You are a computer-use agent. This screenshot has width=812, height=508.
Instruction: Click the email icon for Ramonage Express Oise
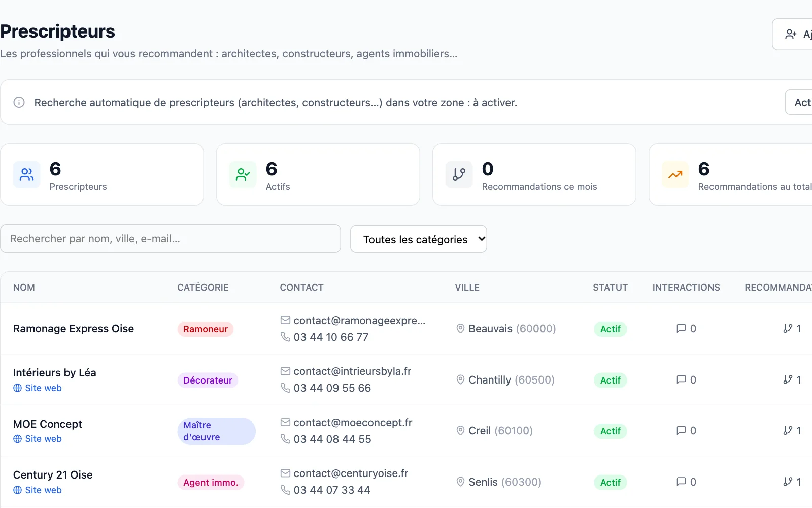[285, 320]
